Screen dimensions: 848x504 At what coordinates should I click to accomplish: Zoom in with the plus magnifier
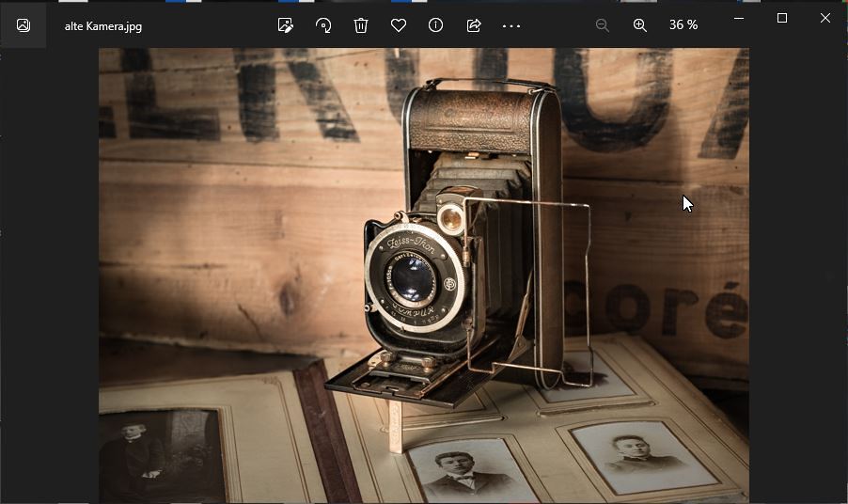[640, 25]
